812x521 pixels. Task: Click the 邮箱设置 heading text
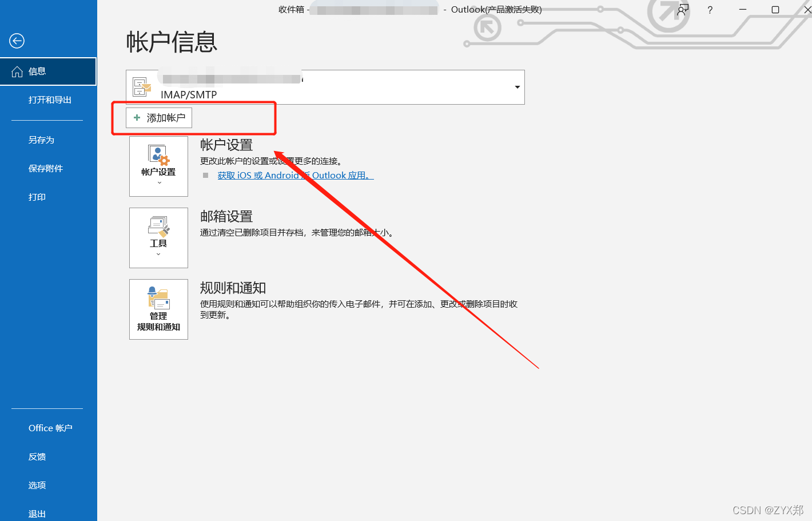226,217
